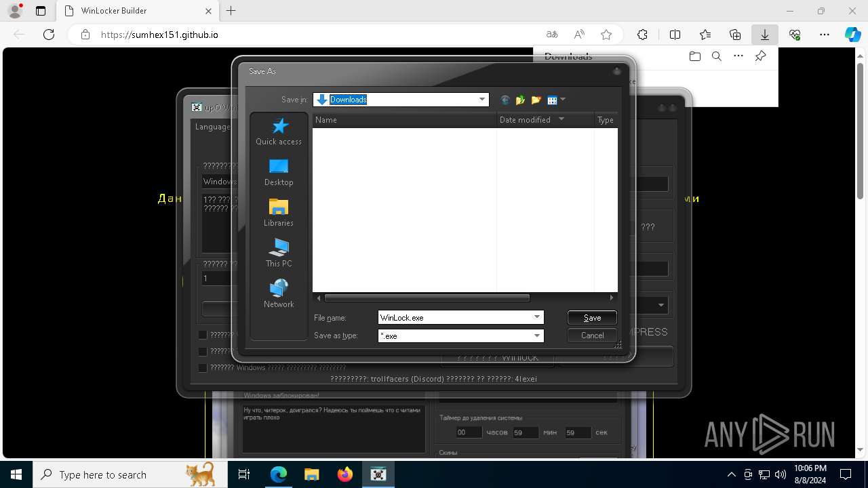Open the Favorites list icon
This screenshot has height=488, width=868.
point(705,35)
